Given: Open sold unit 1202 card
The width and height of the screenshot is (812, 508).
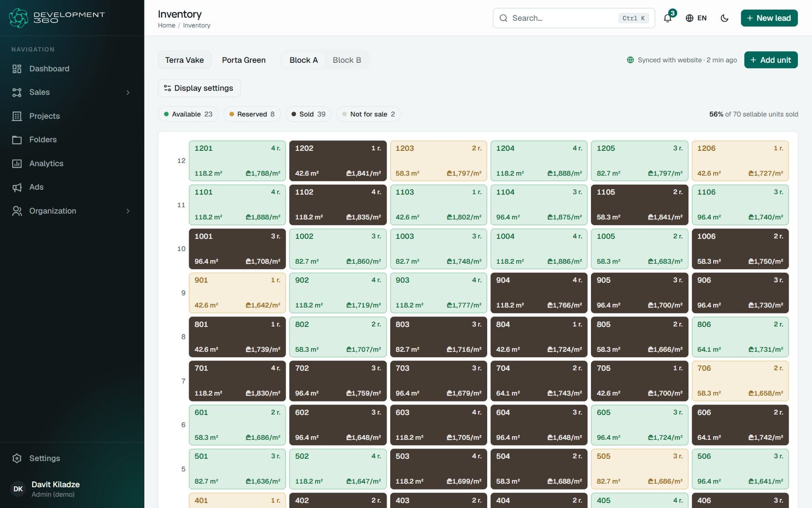Looking at the screenshot, I should [x=338, y=161].
